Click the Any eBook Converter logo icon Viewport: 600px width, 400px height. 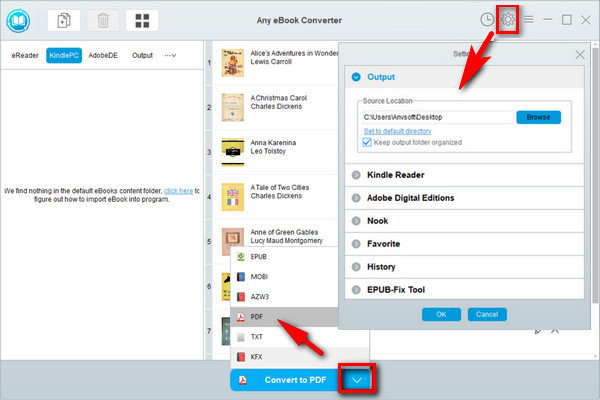coord(18,21)
